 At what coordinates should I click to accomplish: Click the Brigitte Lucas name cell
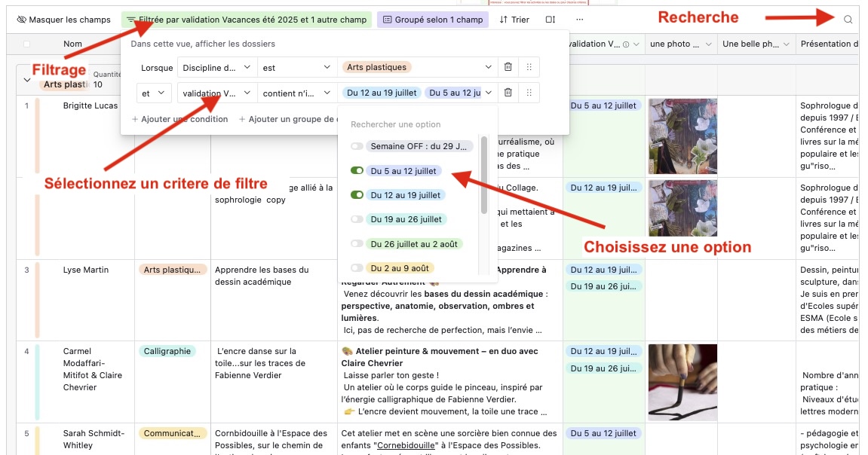(x=90, y=105)
